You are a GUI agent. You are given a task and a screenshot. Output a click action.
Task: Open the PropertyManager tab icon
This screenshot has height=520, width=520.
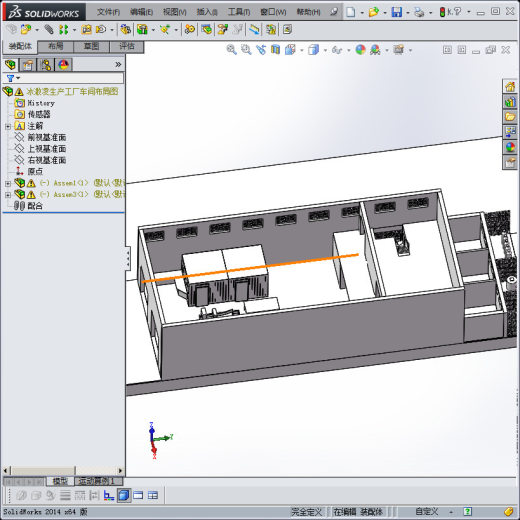point(28,65)
